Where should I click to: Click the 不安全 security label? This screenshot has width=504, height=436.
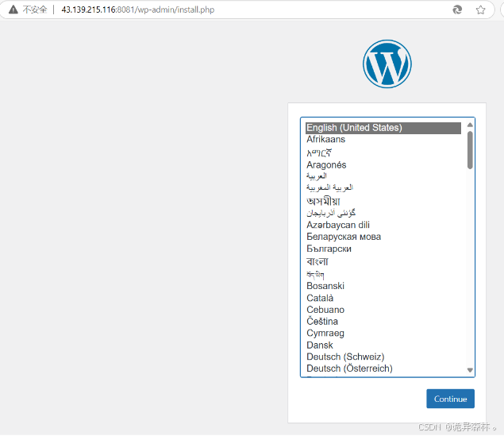(35, 10)
